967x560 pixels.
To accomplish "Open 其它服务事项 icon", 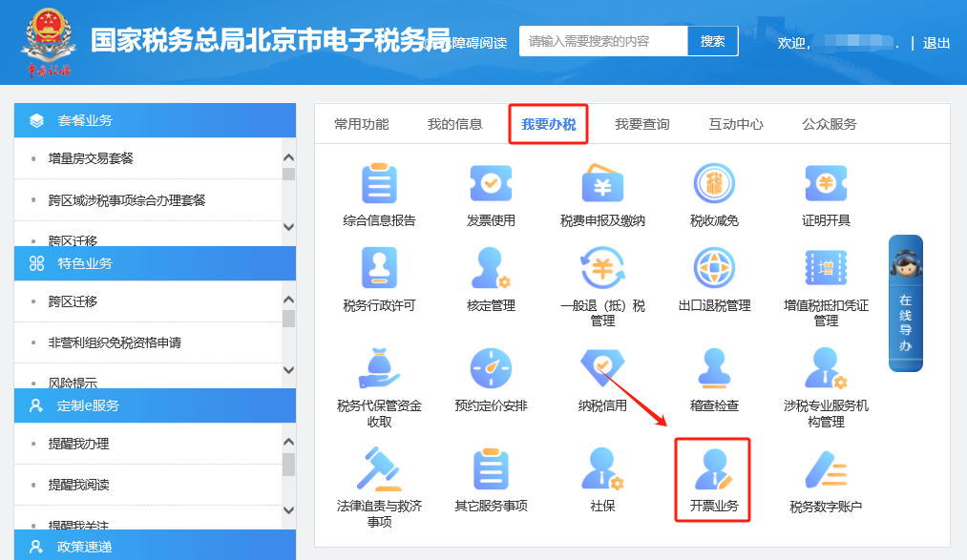I will click(x=491, y=469).
